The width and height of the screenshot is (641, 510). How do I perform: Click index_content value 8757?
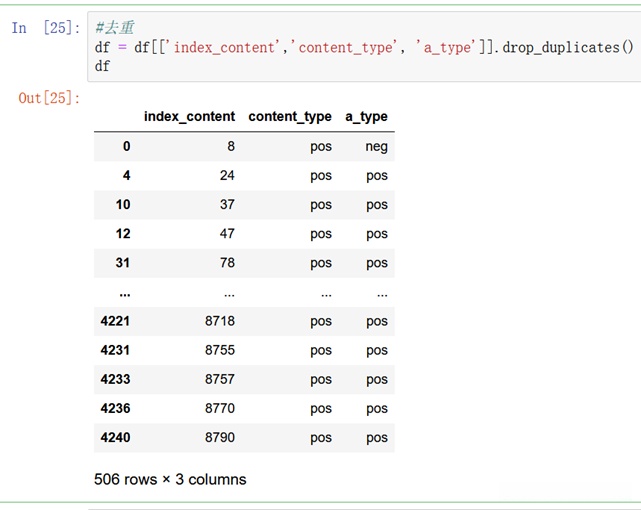tap(220, 379)
